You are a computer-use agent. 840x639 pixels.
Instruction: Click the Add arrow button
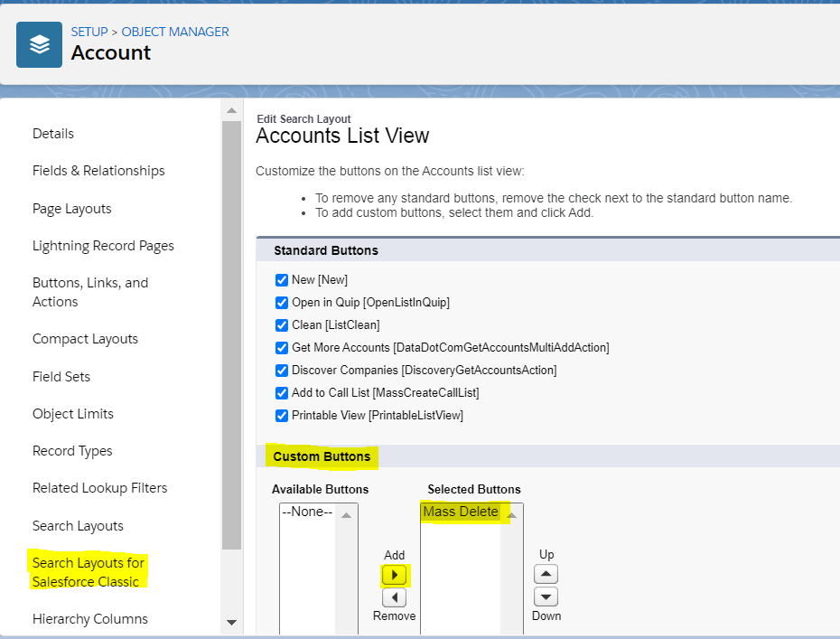[395, 575]
